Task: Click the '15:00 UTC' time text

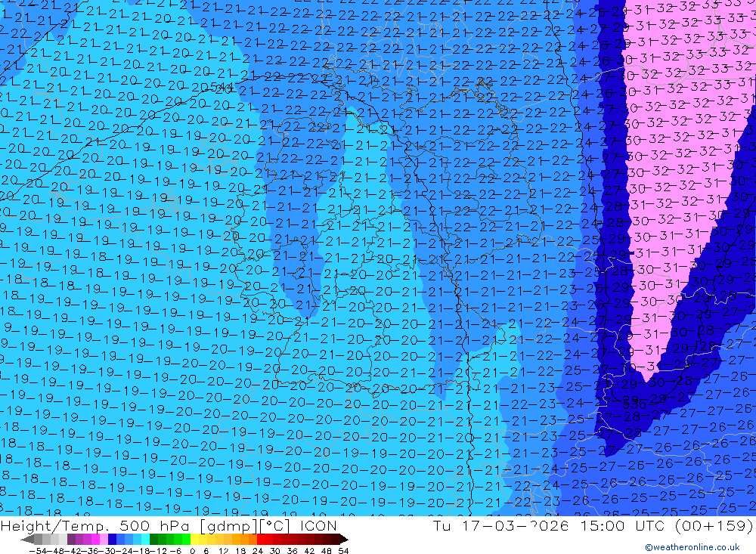Action: 622,525
